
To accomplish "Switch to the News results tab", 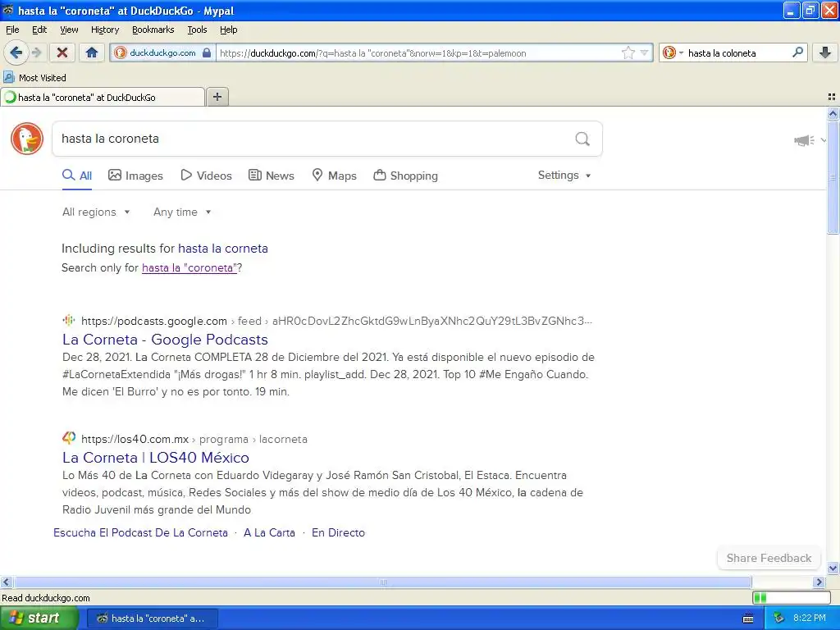I will coord(271,176).
